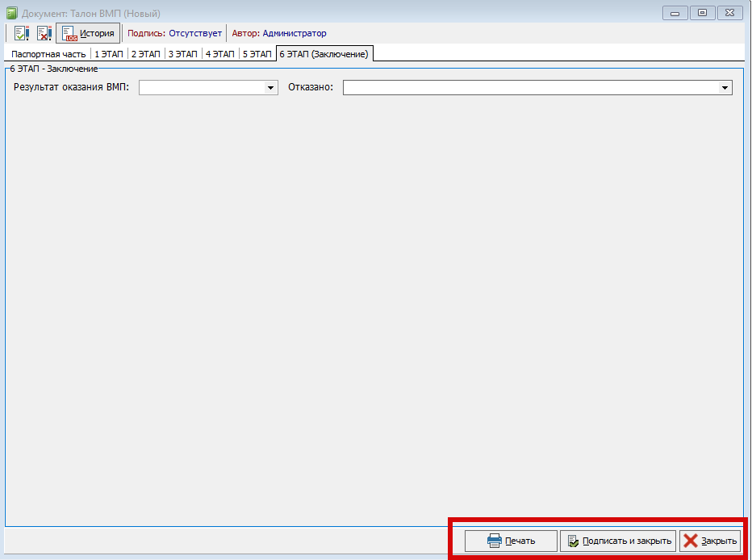Screen dimensions: 752x560
Task: Click the remove signature icon with red X
Action: pyautogui.click(x=44, y=34)
